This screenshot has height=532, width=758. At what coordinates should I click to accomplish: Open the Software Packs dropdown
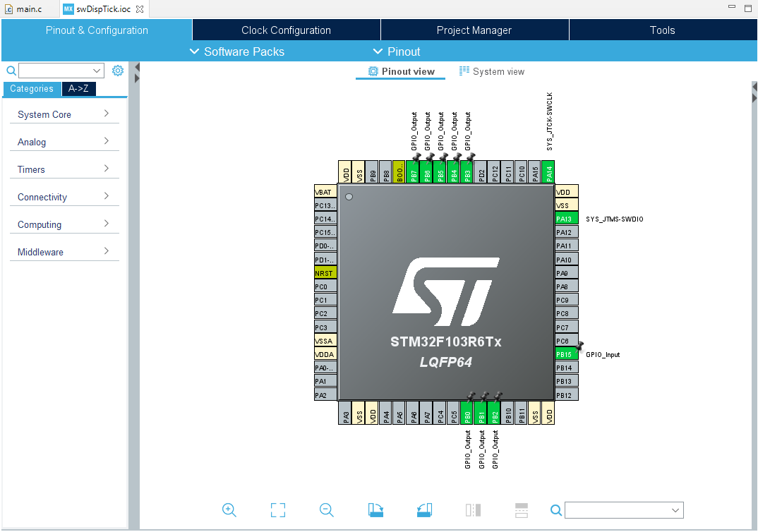(237, 52)
